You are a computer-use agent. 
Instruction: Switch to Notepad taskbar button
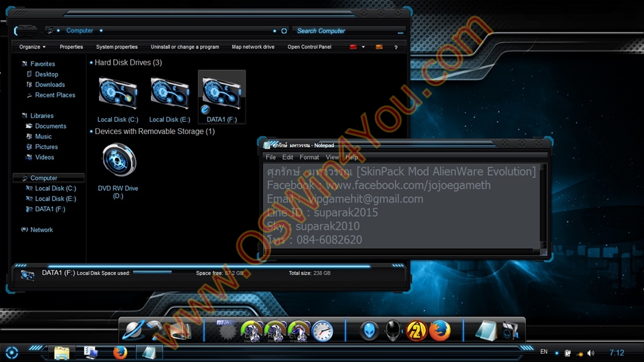(148, 353)
